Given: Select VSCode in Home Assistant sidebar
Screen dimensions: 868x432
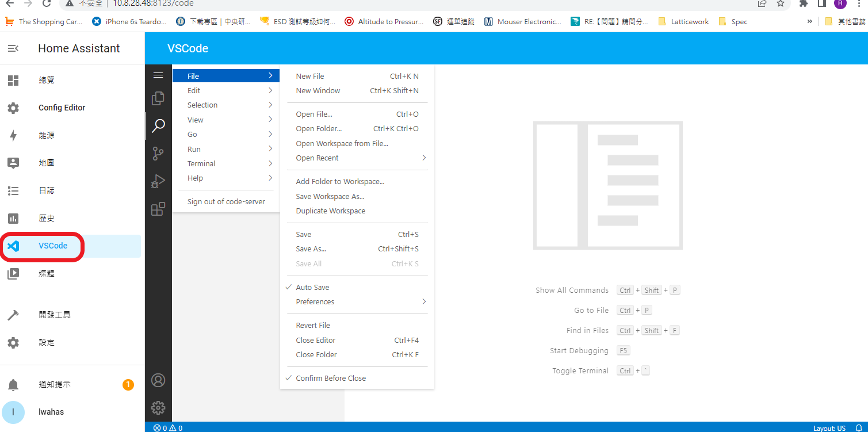Looking at the screenshot, I should tap(72, 246).
